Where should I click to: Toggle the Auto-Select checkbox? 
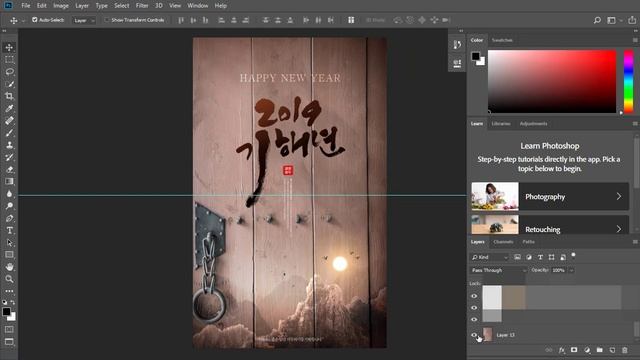coord(35,20)
